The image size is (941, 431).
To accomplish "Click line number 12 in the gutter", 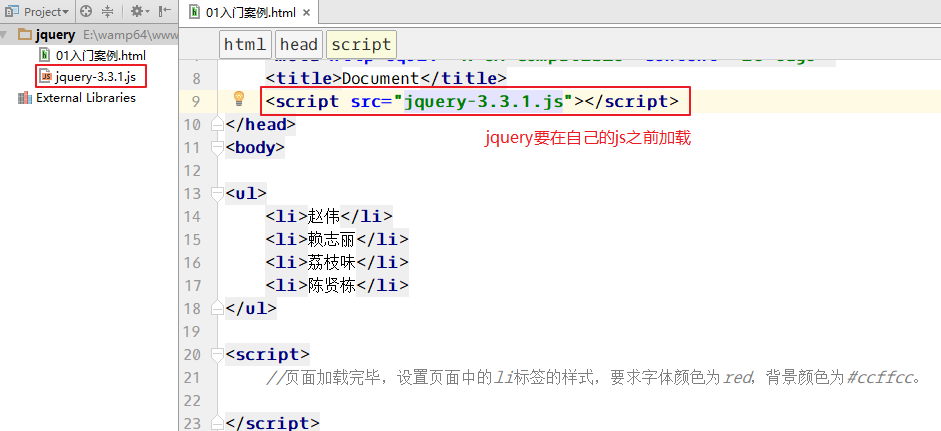I will point(192,171).
